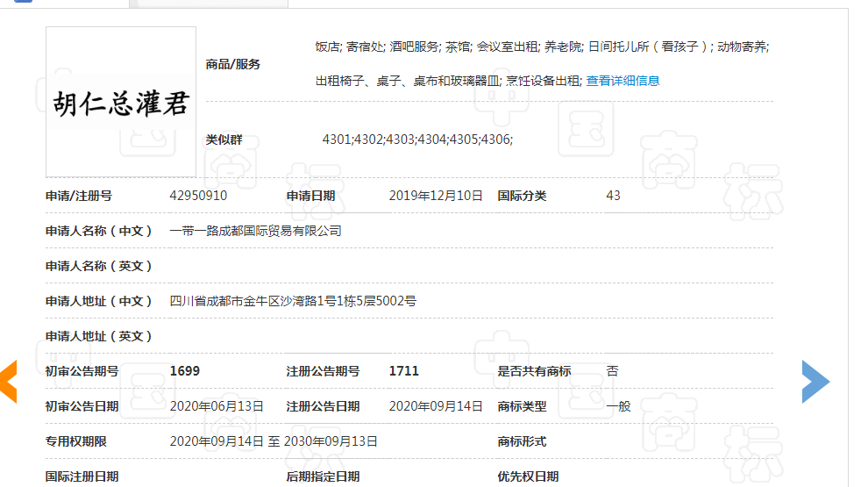Click preliminary announcement issue number 1699
868x487 pixels.
coord(185,371)
